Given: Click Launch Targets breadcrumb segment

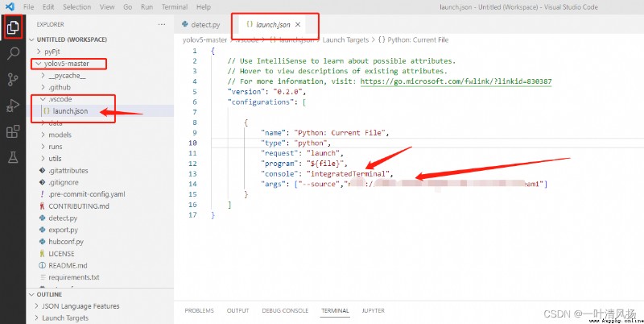Looking at the screenshot, I should (x=345, y=39).
